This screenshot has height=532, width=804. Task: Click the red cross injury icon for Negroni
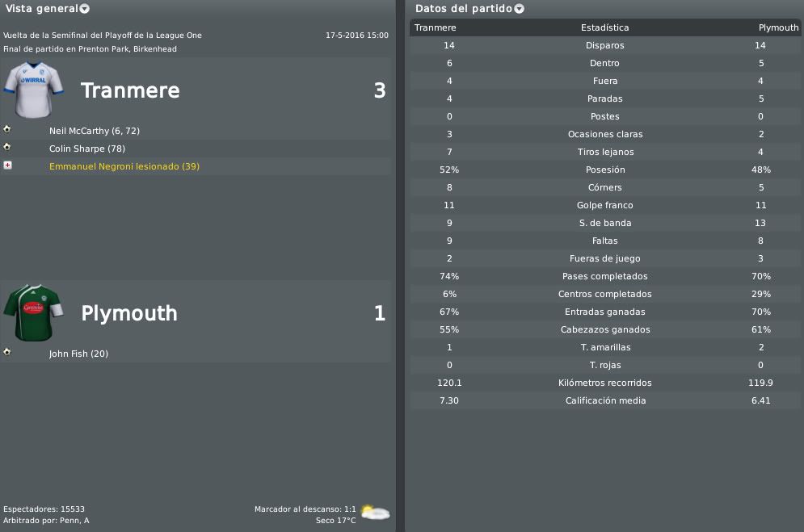tap(7, 165)
